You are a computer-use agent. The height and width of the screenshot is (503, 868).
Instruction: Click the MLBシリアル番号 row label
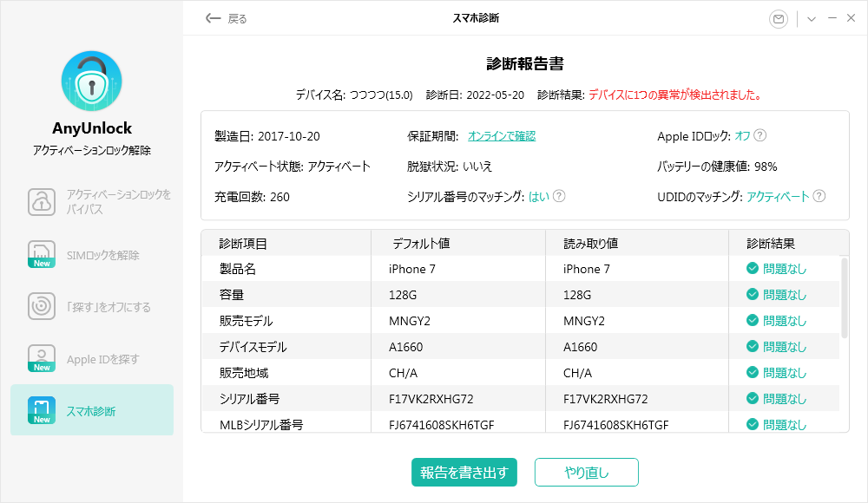pyautogui.click(x=261, y=425)
